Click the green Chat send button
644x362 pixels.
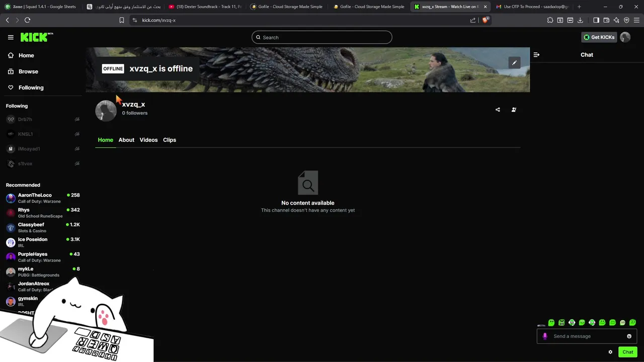pyautogui.click(x=628, y=352)
